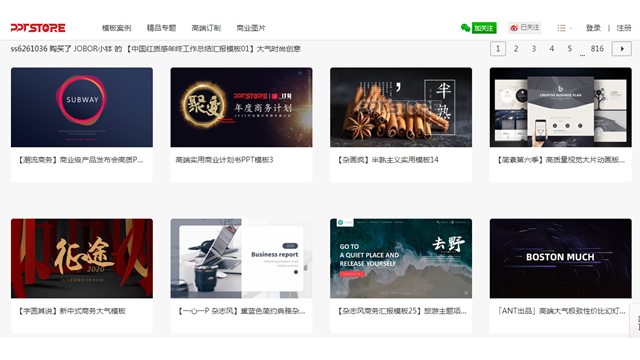Open the SUBWAY template thumbnail

coord(82,107)
